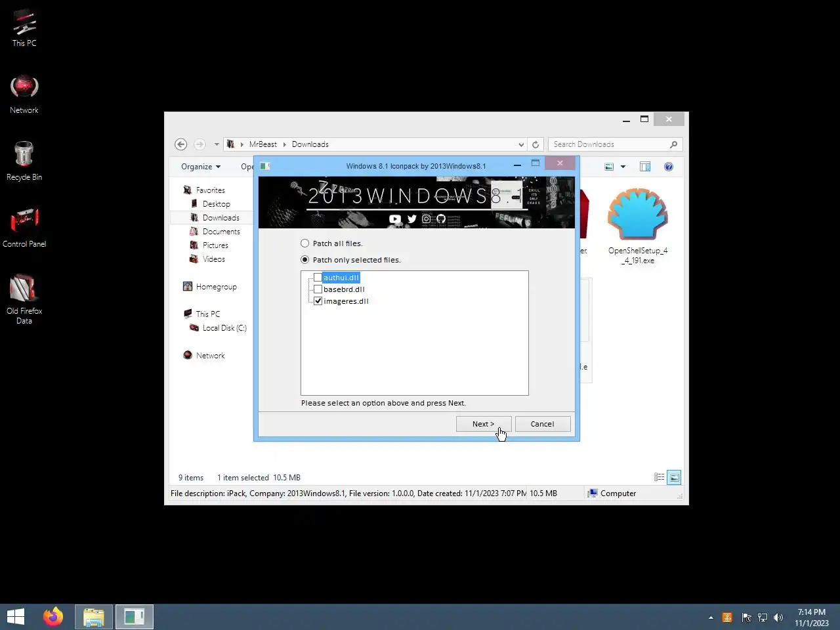Click the Search Downloads field

[615, 144]
